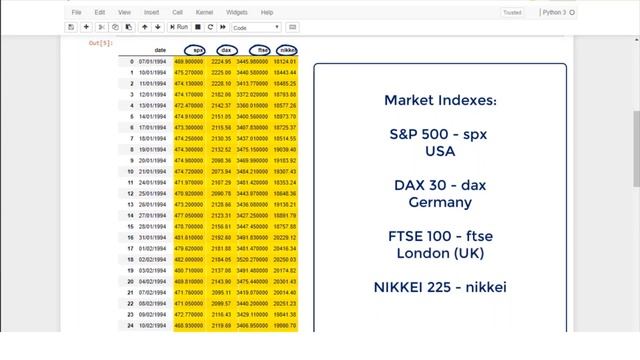This screenshot has height=360, width=640.
Task: Select date cell 07/01/1994
Action: pos(152,62)
